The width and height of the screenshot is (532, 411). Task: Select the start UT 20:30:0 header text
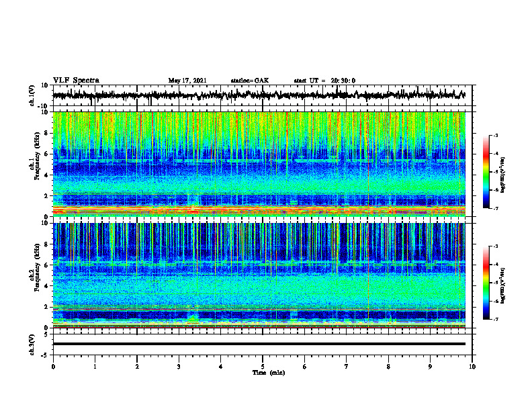pyautogui.click(x=324, y=81)
